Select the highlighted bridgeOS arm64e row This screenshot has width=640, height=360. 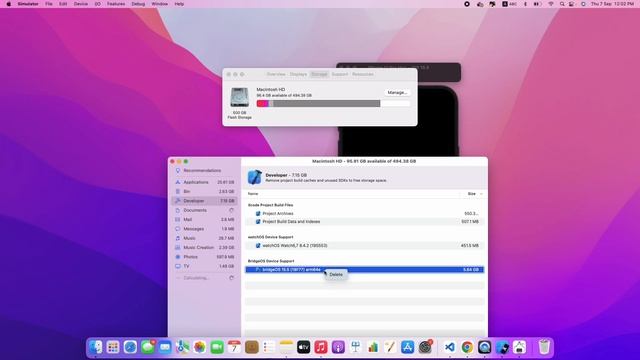coord(364,270)
